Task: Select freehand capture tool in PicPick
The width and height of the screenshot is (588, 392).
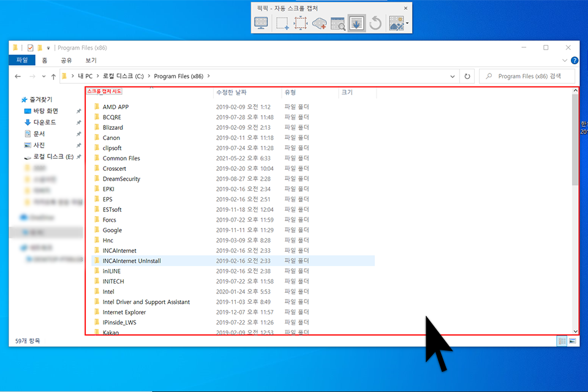Action: point(319,23)
